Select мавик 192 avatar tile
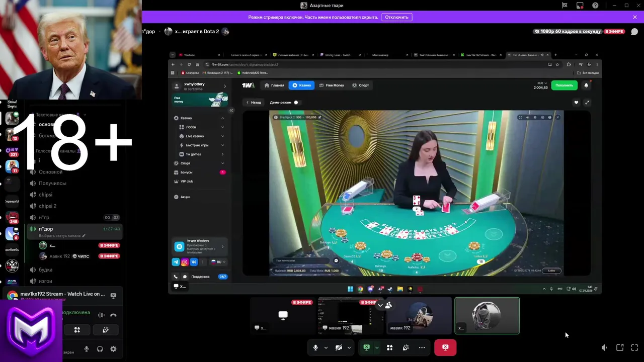The width and height of the screenshot is (644, 362). click(x=419, y=316)
